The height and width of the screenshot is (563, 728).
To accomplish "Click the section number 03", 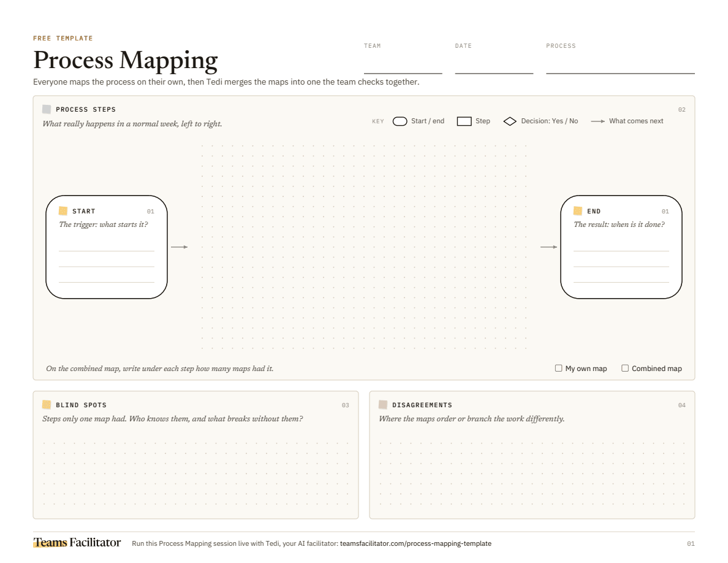I will [x=346, y=405].
